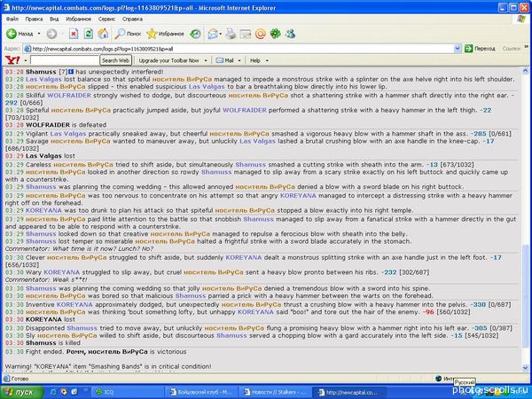Click the orange @ toolbar icon
The width and height of the screenshot is (532, 399).
260,34
